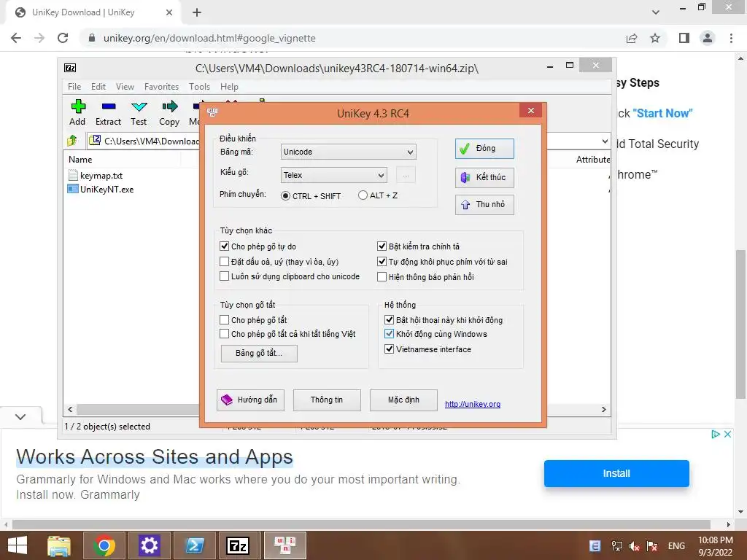Open the settings gear app in taskbar
This screenshot has width=747, height=560.
pos(149,545)
